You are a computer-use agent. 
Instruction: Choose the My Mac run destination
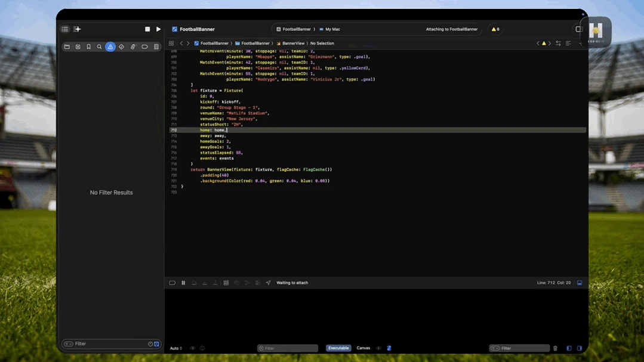329,29
